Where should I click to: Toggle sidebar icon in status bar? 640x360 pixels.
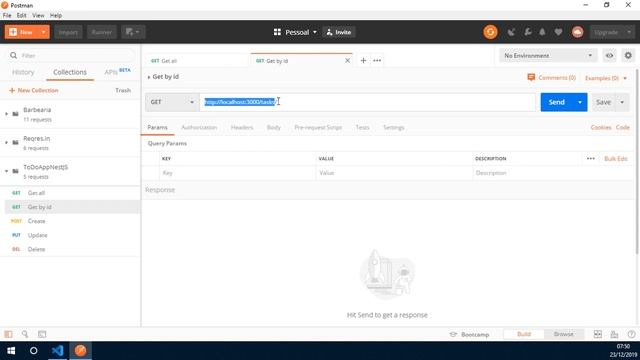(8, 334)
